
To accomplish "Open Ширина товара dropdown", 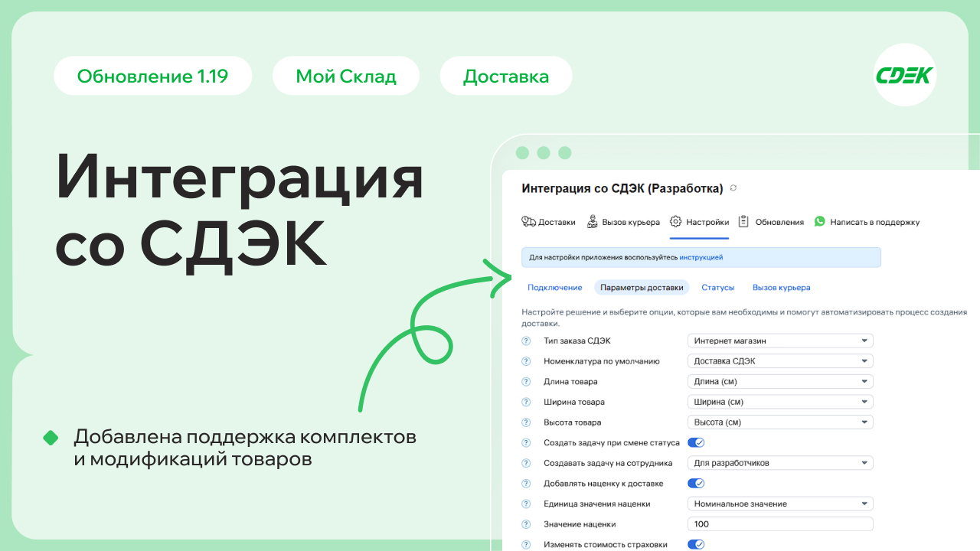I will pyautogui.click(x=780, y=402).
